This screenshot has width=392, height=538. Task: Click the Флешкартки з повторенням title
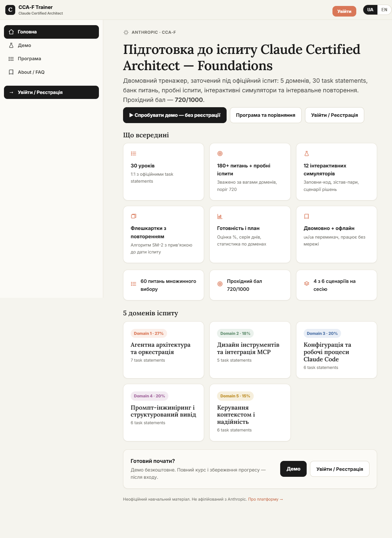pos(149,232)
